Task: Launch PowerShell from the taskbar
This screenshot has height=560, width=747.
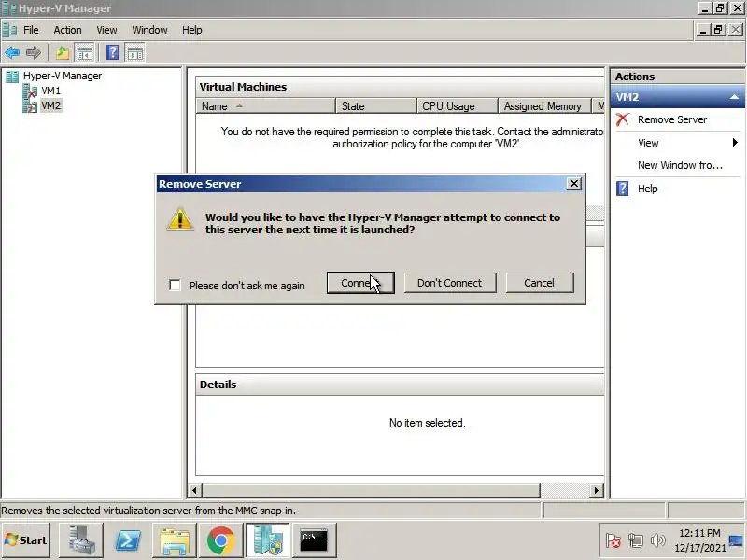Action: pyautogui.click(x=128, y=540)
